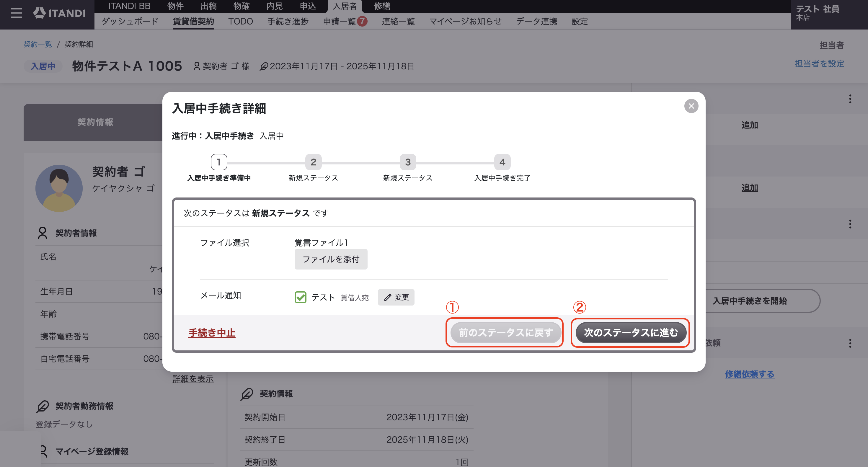Select the 入居者 tab
Screen dimensions: 868x467
coord(345,6)
